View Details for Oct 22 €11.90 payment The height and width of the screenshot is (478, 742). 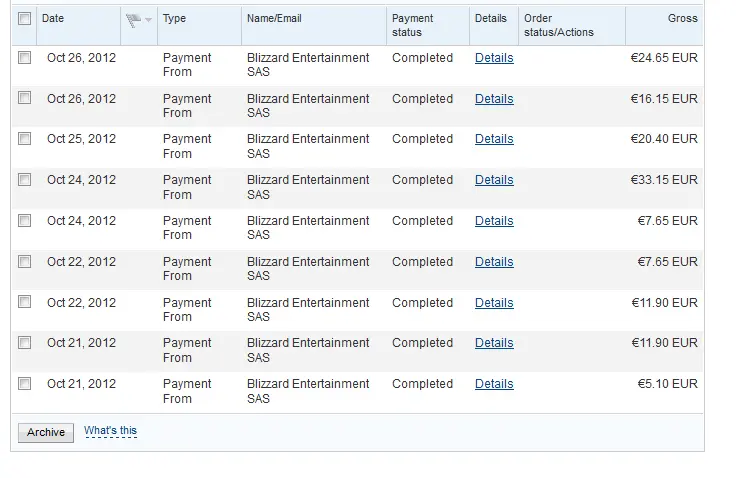pyautogui.click(x=494, y=303)
